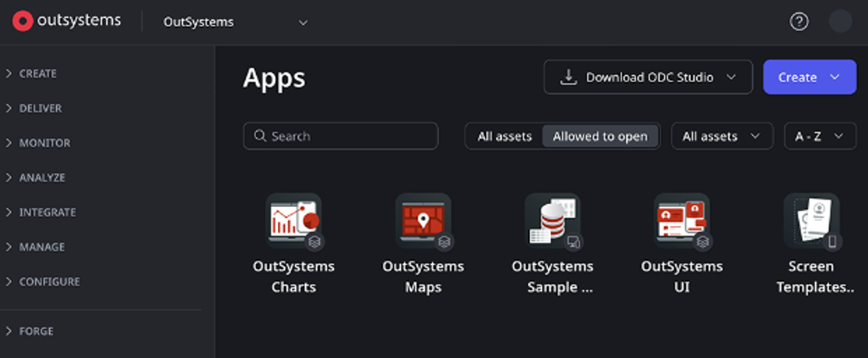
Task: Click the Apps page heading
Action: click(274, 79)
